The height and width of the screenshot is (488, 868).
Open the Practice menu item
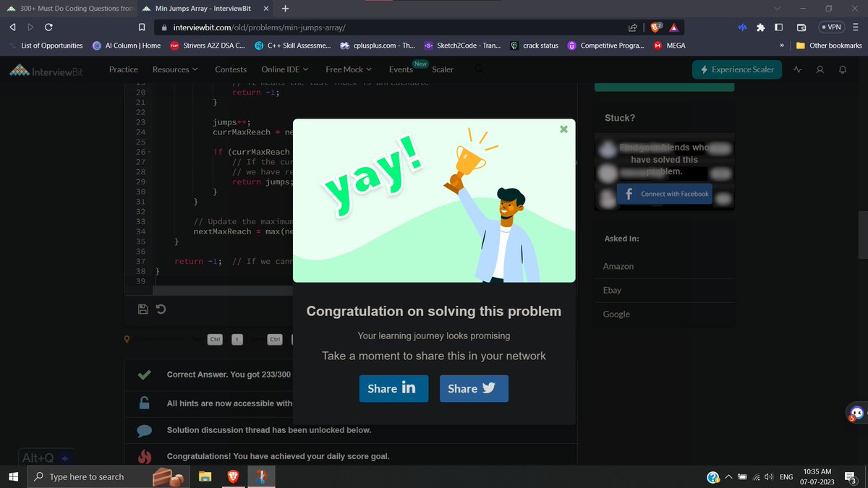123,69
